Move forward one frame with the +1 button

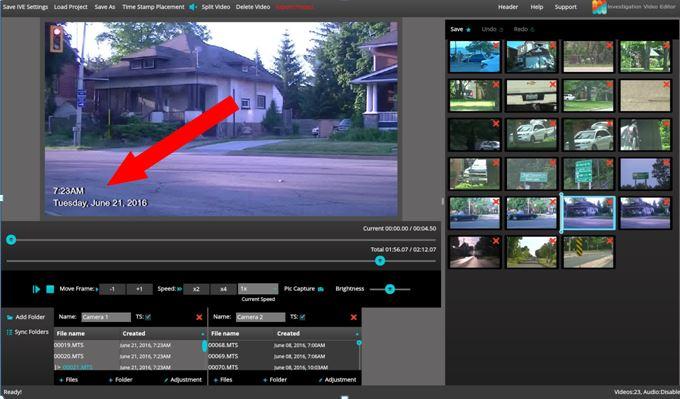(139, 289)
